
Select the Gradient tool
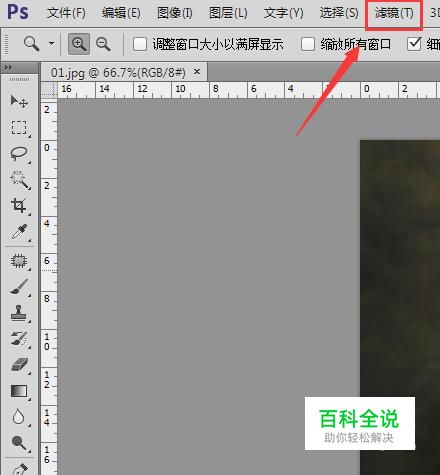click(19, 391)
